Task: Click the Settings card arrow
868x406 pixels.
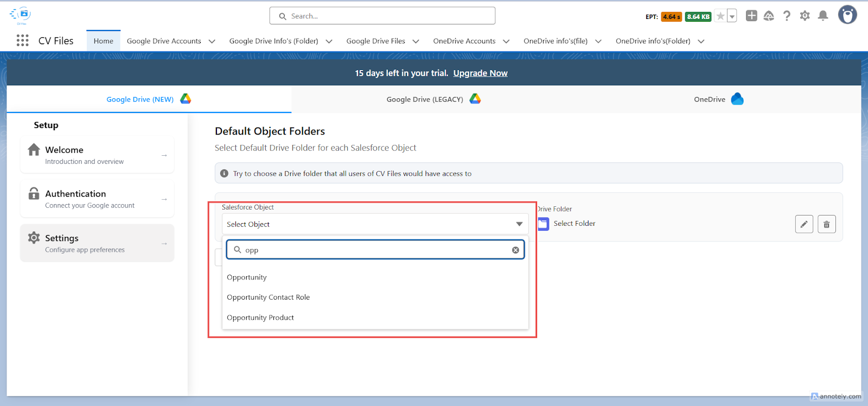Action: pos(164,244)
